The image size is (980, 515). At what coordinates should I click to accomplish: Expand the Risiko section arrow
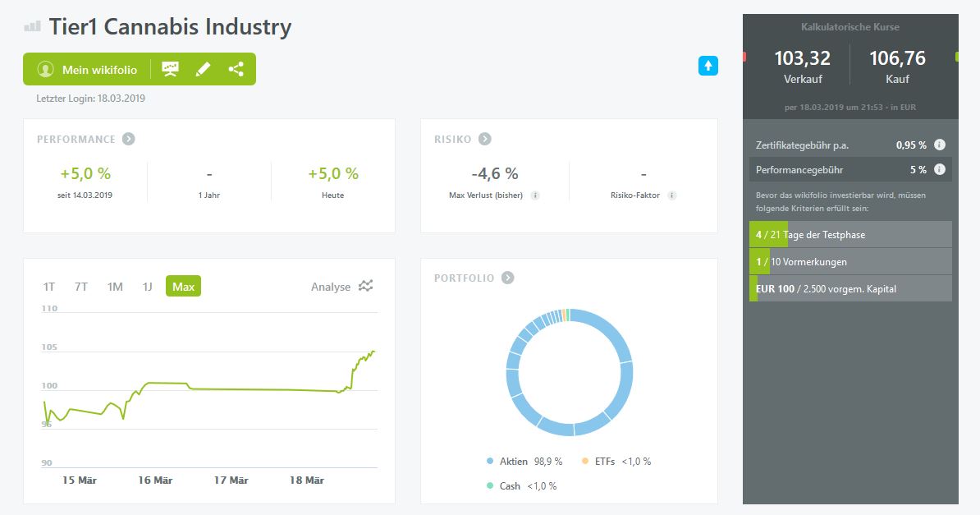[485, 139]
